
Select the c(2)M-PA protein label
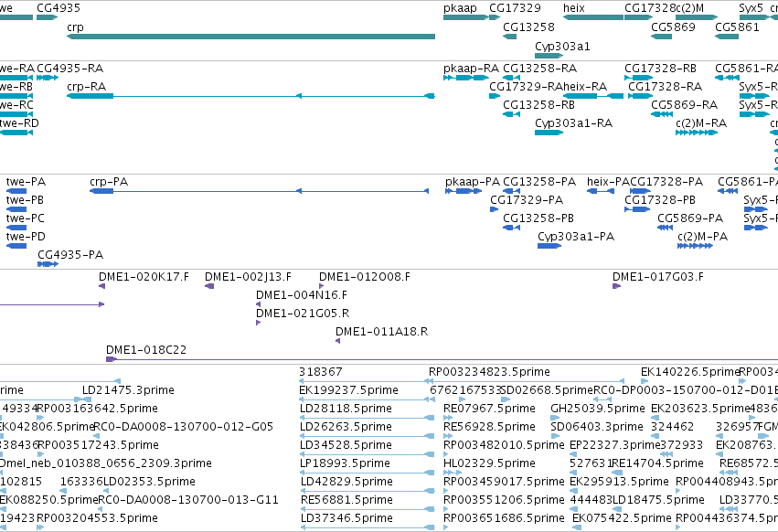click(x=703, y=237)
